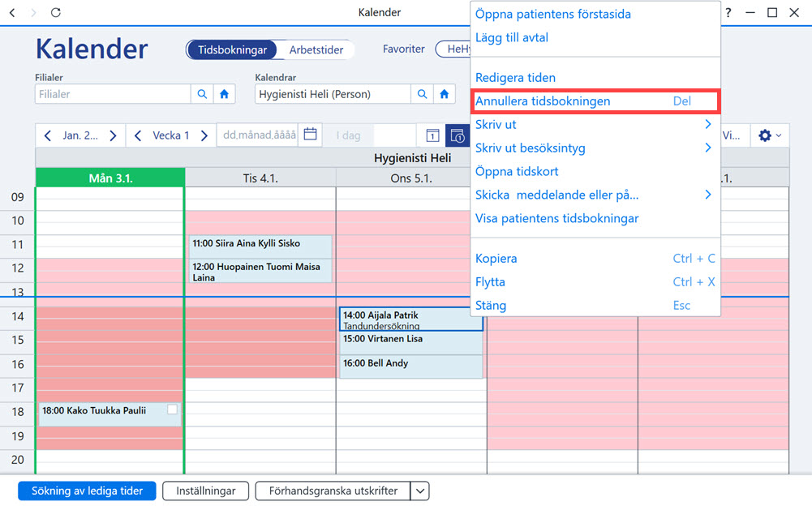Click the Inställningar button

205,491
